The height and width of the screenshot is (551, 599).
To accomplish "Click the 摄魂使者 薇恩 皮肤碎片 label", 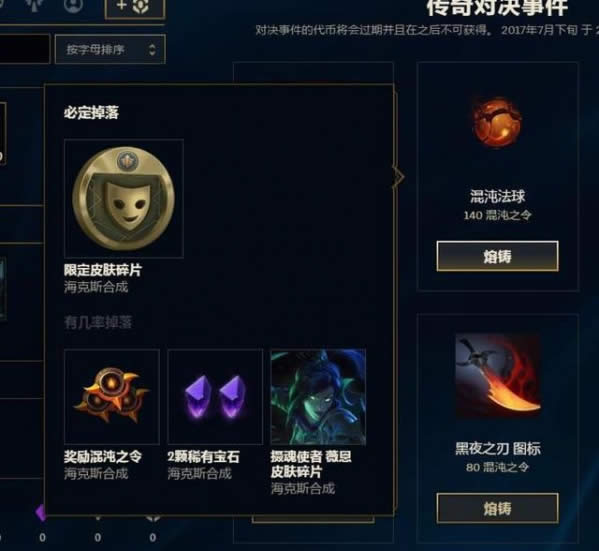I will tap(311, 464).
